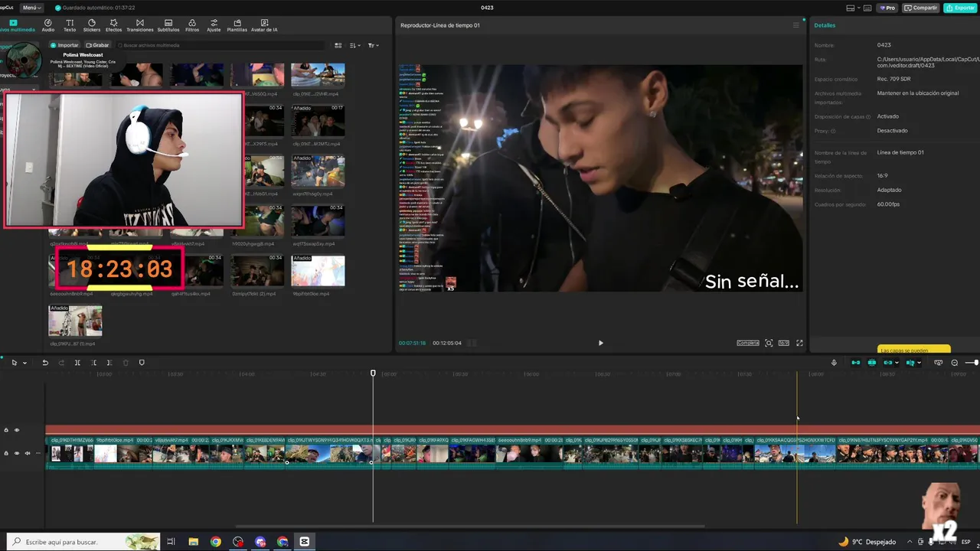Click the timeline cover preview icon
The width and height of the screenshot is (980, 551).
(939, 363)
